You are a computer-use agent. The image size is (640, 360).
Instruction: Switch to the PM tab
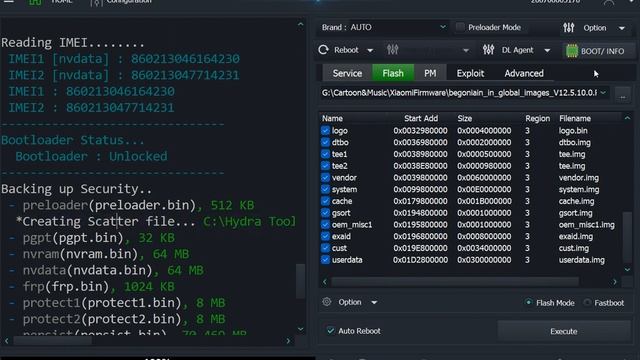coord(430,73)
